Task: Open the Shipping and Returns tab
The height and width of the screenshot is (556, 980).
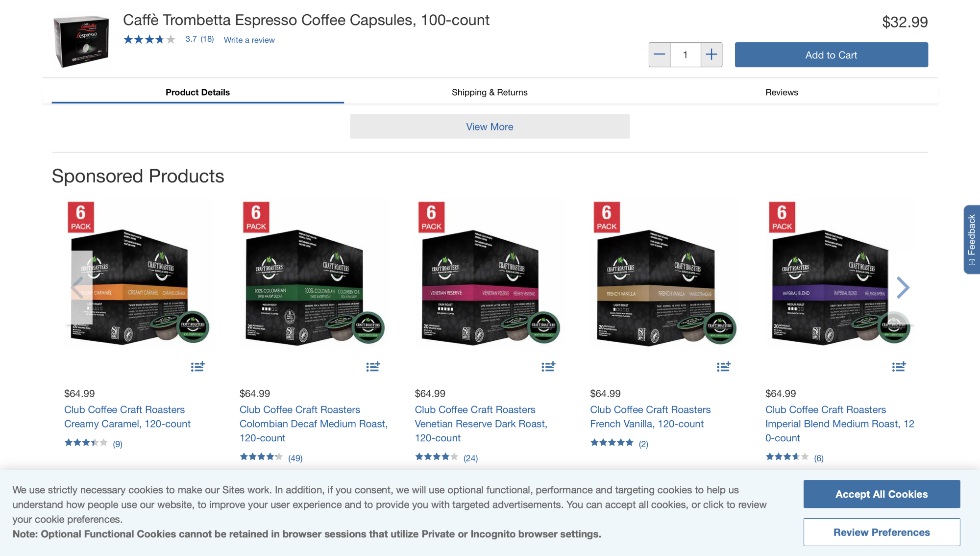Action: point(490,92)
